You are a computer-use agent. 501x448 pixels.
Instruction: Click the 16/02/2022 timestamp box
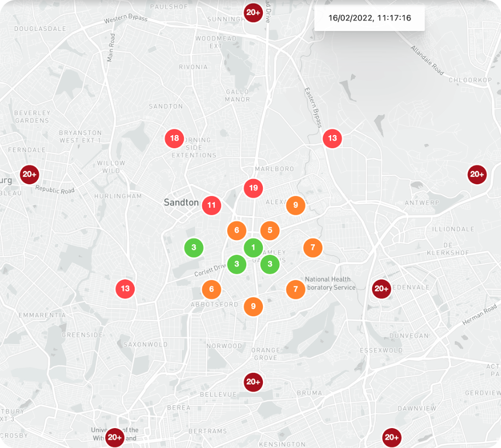[369, 18]
